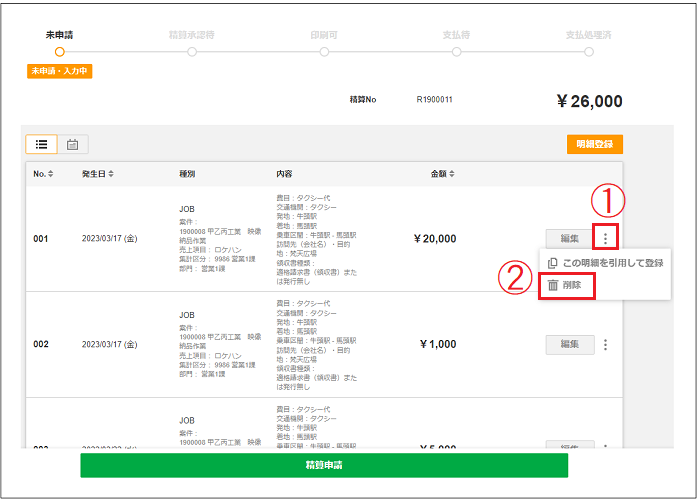Click 未申請・入力中 status badge
This screenshot has height=502, width=700.
tap(59, 71)
